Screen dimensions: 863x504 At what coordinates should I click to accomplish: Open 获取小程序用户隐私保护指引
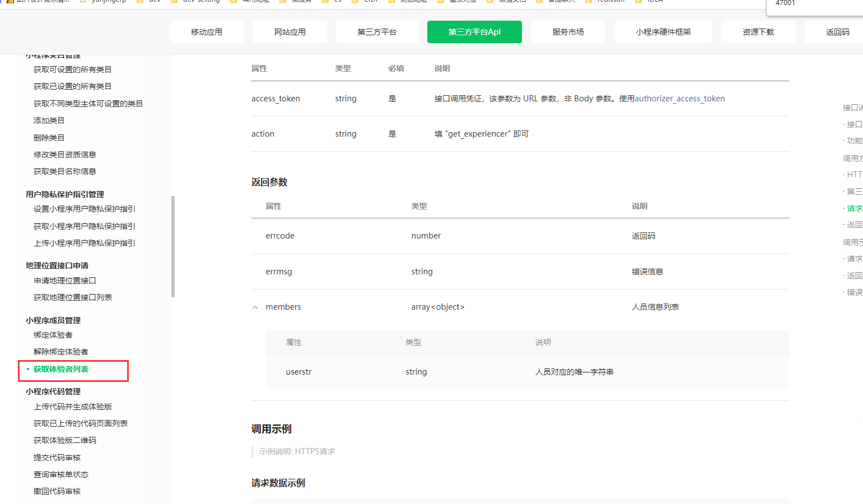[85, 226]
